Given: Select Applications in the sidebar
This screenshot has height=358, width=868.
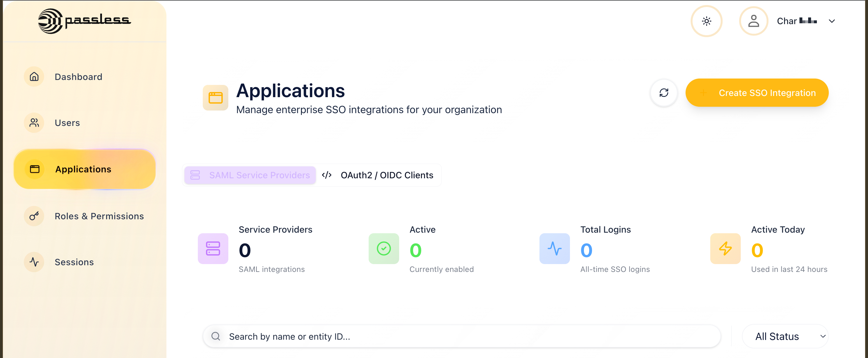Looking at the screenshot, I should click(x=84, y=169).
